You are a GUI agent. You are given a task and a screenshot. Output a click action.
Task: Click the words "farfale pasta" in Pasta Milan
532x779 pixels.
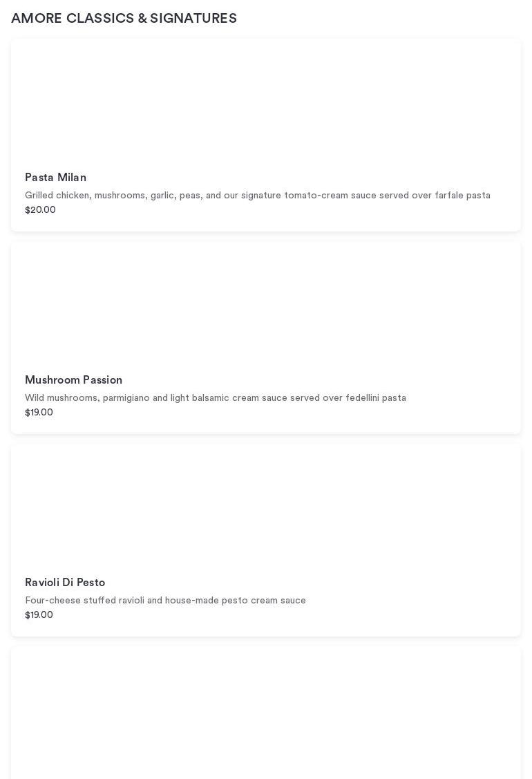(462, 196)
